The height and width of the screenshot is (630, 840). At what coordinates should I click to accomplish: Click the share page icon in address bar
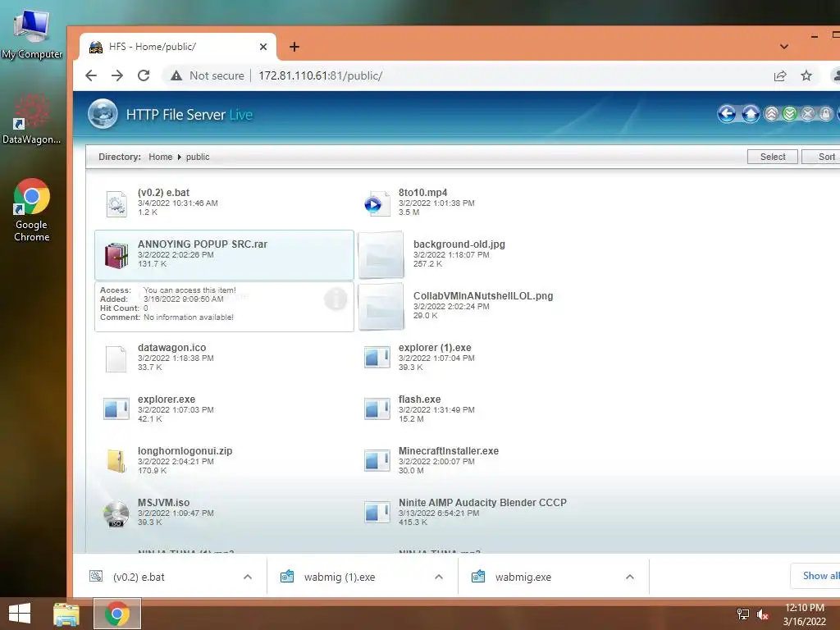pos(780,75)
